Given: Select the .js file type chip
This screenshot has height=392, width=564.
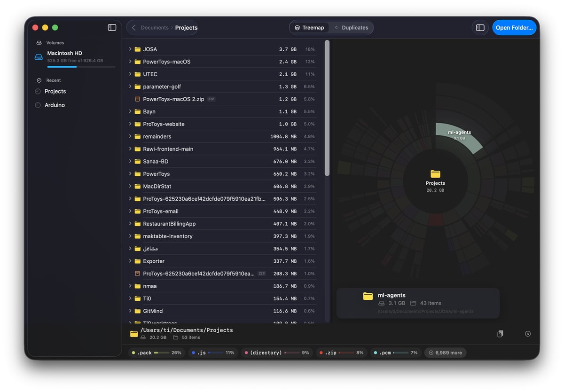Looking at the screenshot, I should pyautogui.click(x=213, y=353).
